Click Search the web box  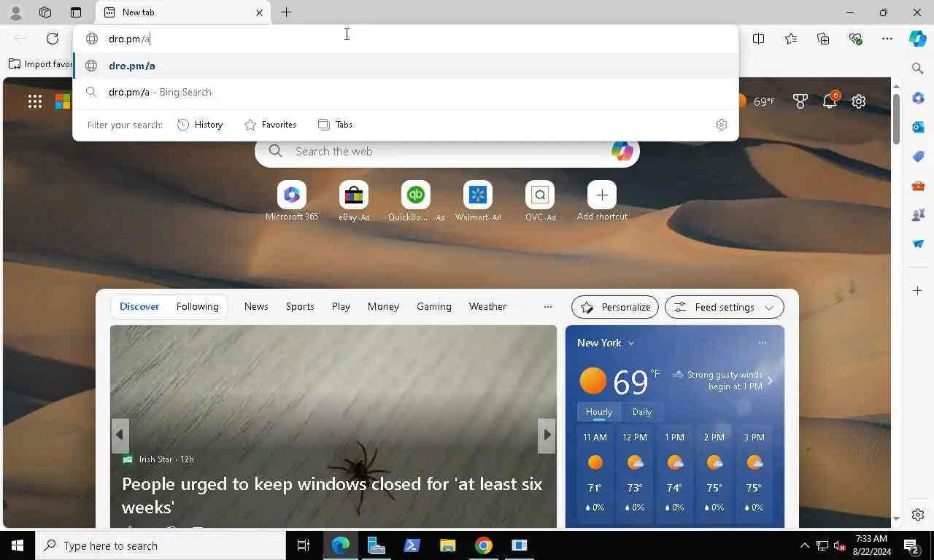(447, 151)
